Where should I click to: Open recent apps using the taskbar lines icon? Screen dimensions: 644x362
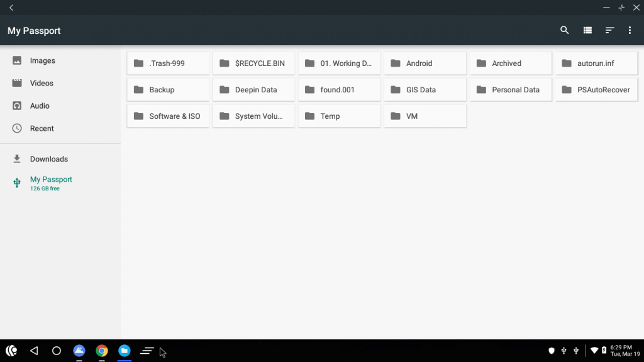(147, 351)
